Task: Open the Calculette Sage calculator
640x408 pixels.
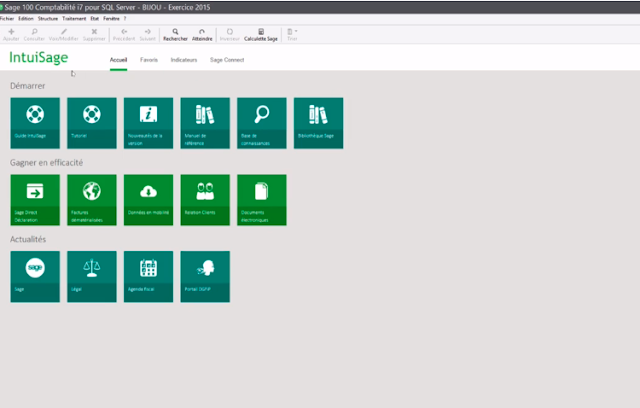Action: coord(261,35)
